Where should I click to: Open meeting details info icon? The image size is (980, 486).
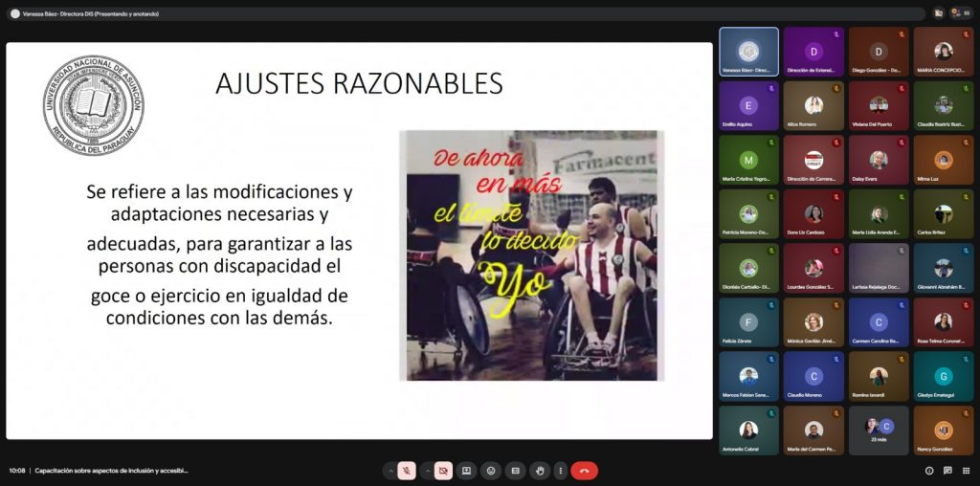click(x=929, y=471)
